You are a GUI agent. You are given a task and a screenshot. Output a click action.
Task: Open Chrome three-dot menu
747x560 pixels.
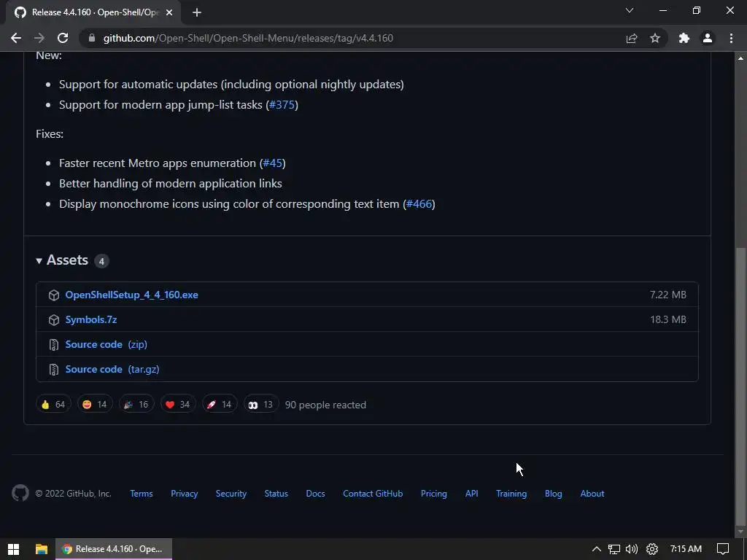point(731,38)
